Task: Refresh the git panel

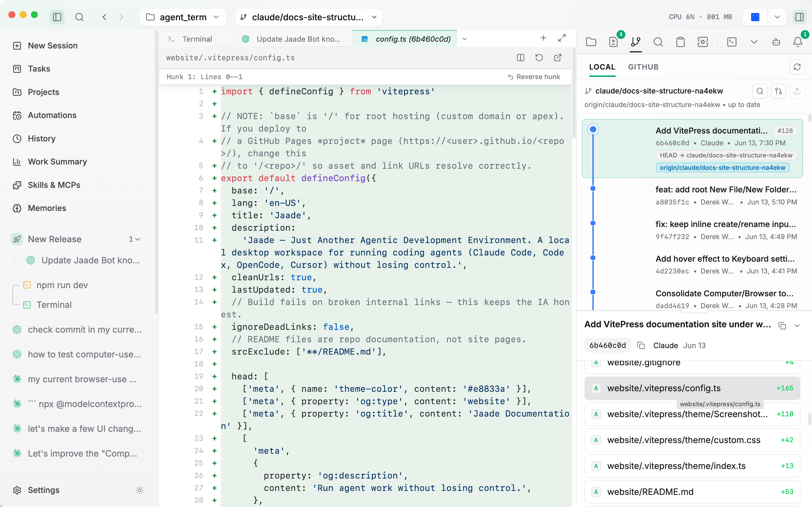Action: (797, 67)
